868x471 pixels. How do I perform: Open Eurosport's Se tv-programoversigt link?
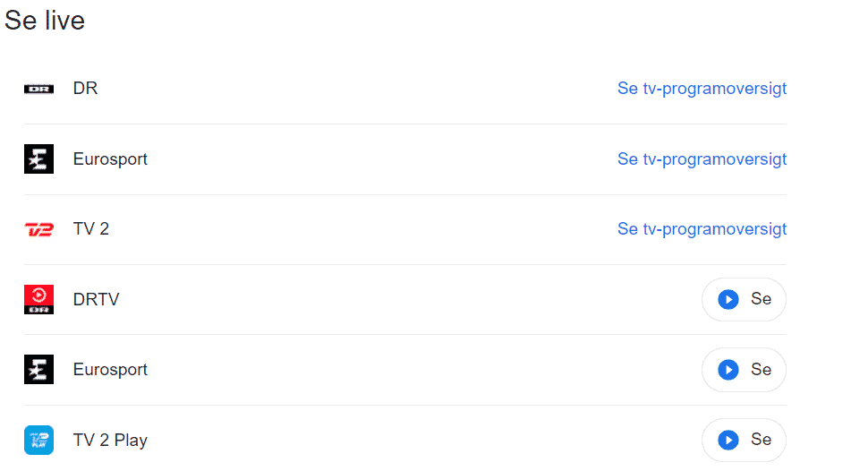coord(702,159)
